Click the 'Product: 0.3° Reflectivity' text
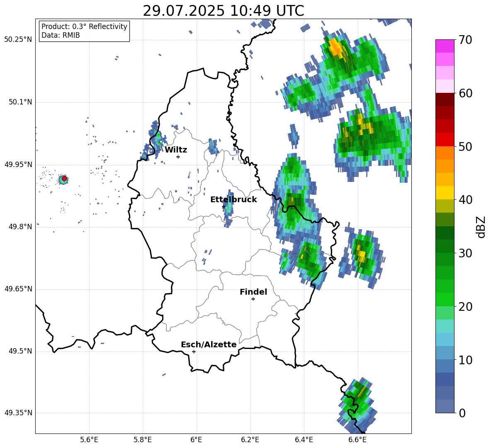Viewport: 491px width, 448px height. click(84, 26)
